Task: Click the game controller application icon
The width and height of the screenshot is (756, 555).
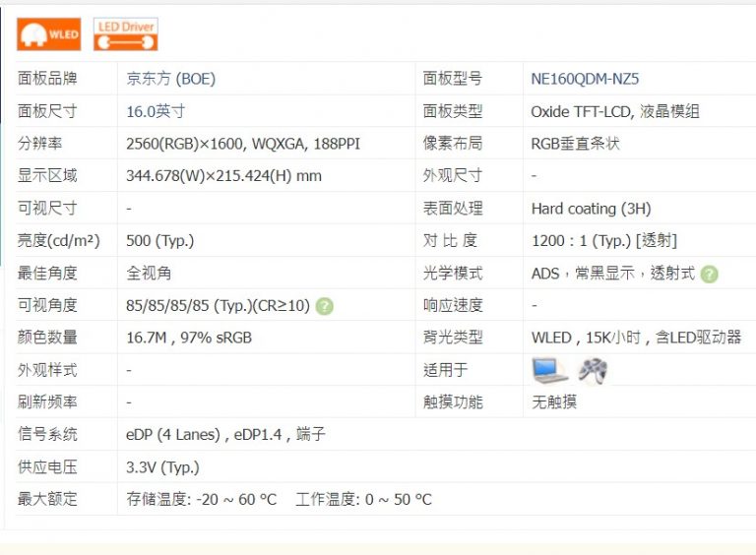Action: point(593,370)
